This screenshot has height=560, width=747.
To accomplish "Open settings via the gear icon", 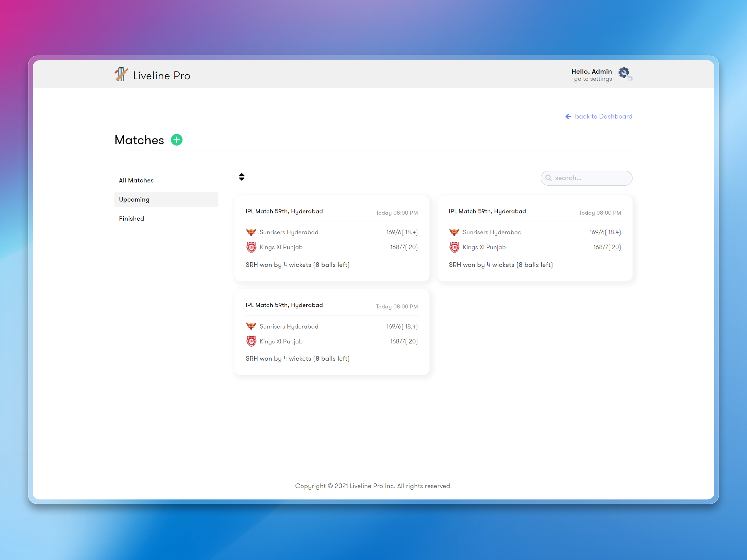I will click(x=624, y=73).
